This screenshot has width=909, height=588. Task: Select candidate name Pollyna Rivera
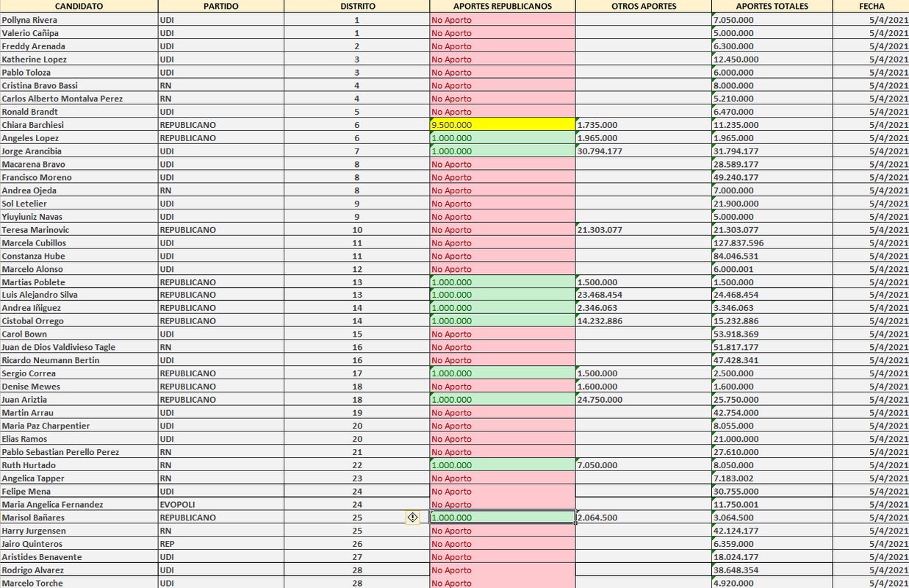point(79,20)
